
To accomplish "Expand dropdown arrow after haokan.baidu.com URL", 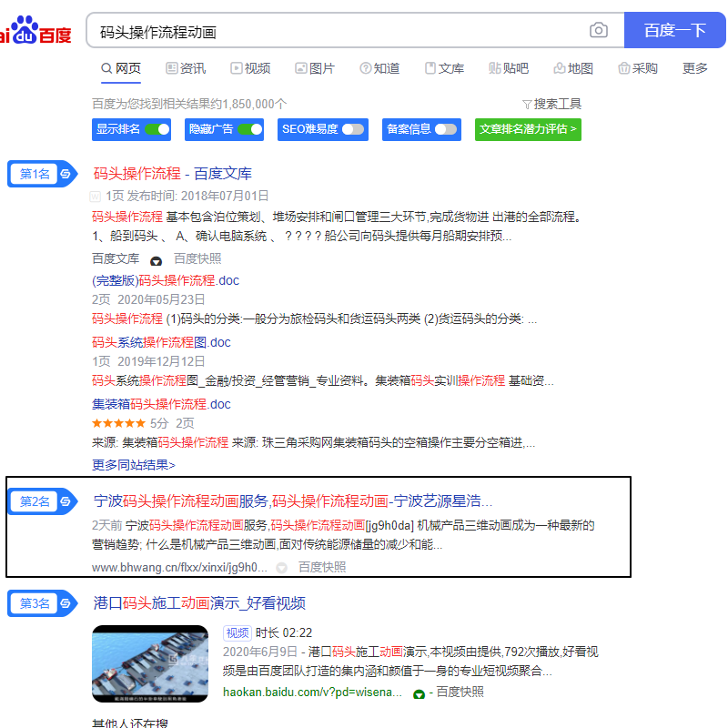I will coord(419,694).
